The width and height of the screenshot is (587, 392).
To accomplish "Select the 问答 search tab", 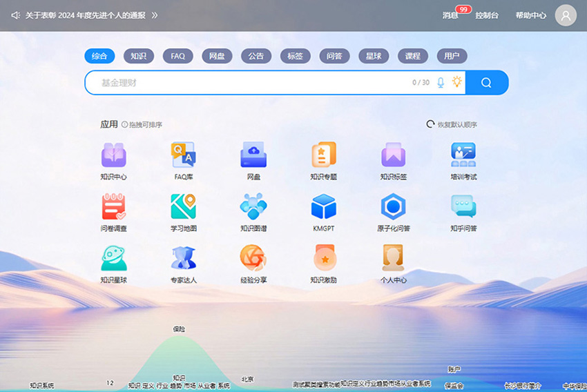I will coord(335,56).
